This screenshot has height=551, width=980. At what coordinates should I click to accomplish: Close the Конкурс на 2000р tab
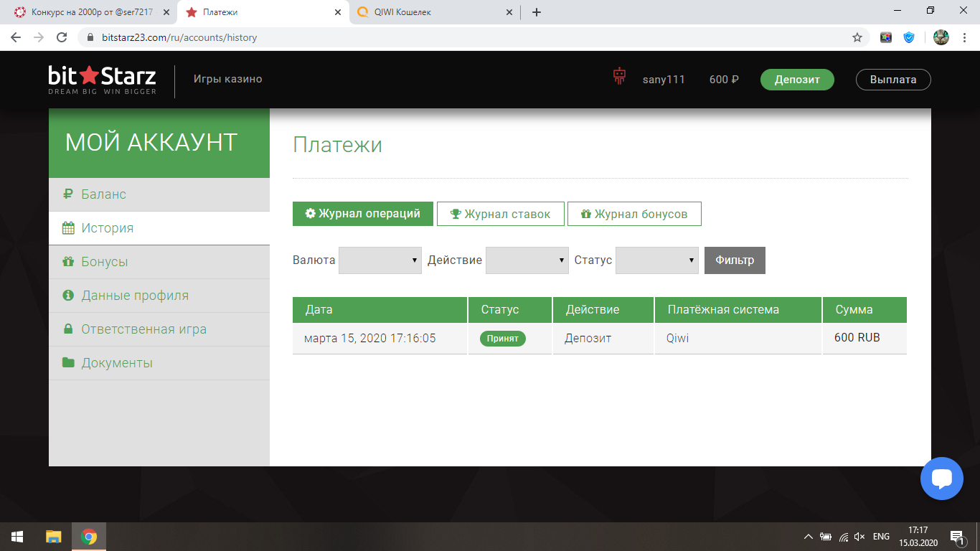pos(166,12)
